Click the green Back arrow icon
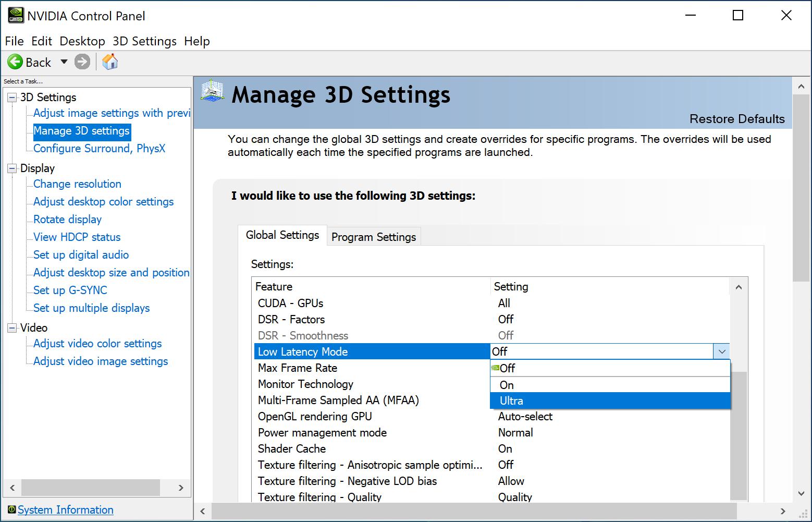Screen dimensions: 812x522 click(x=15, y=62)
